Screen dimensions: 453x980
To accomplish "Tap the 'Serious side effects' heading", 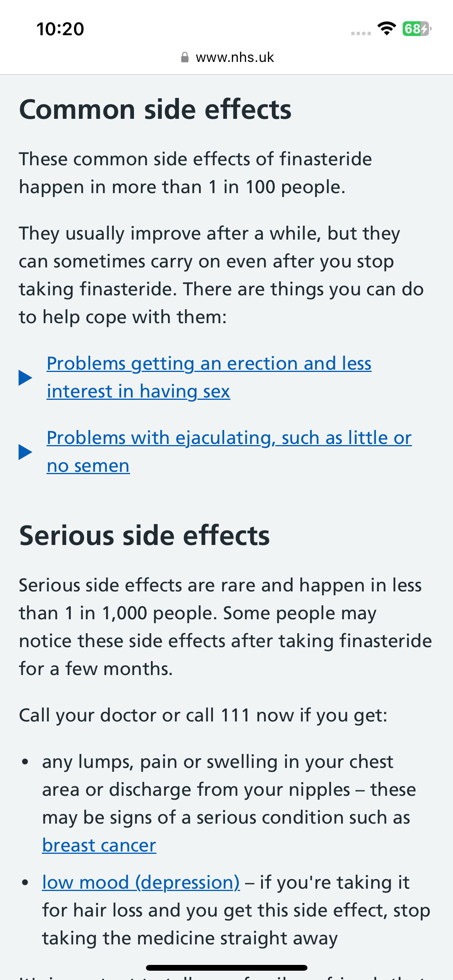I will (144, 536).
